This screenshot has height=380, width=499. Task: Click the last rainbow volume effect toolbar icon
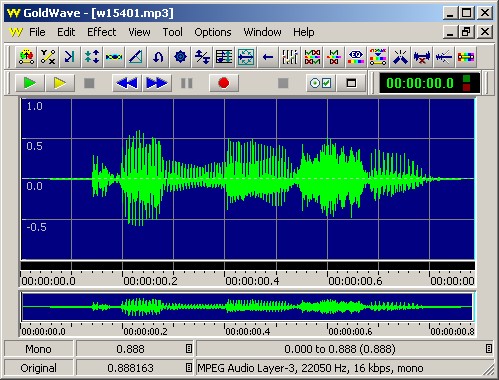click(466, 57)
